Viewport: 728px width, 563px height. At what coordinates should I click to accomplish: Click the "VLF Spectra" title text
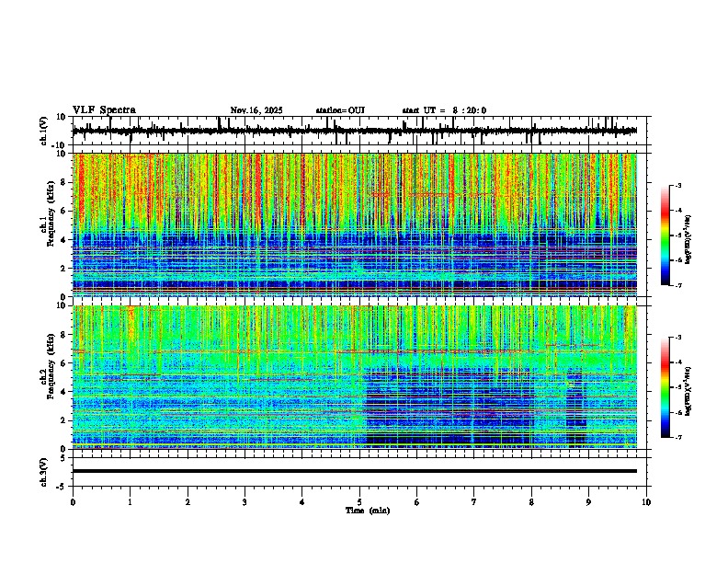[x=104, y=110]
